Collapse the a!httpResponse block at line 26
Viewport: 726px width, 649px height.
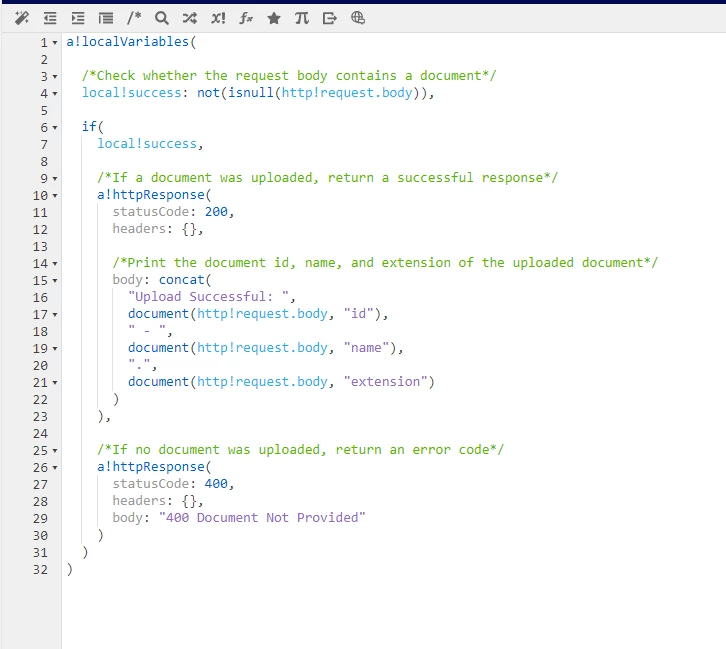(55, 468)
